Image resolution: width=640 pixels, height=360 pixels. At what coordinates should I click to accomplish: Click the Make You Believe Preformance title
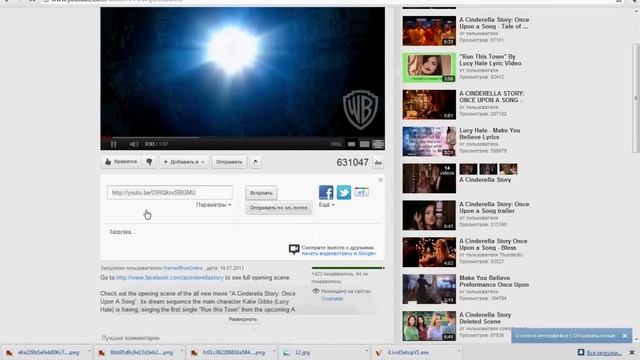494,281
